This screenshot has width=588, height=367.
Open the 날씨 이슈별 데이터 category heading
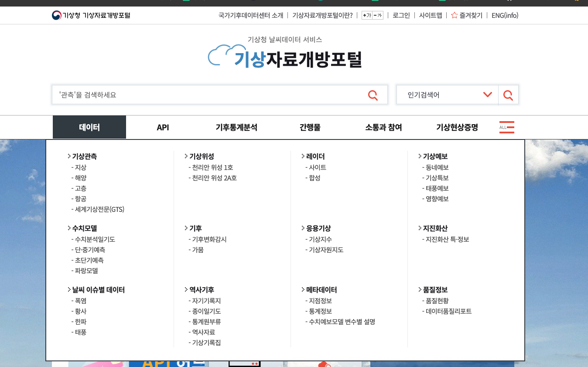(x=98, y=290)
